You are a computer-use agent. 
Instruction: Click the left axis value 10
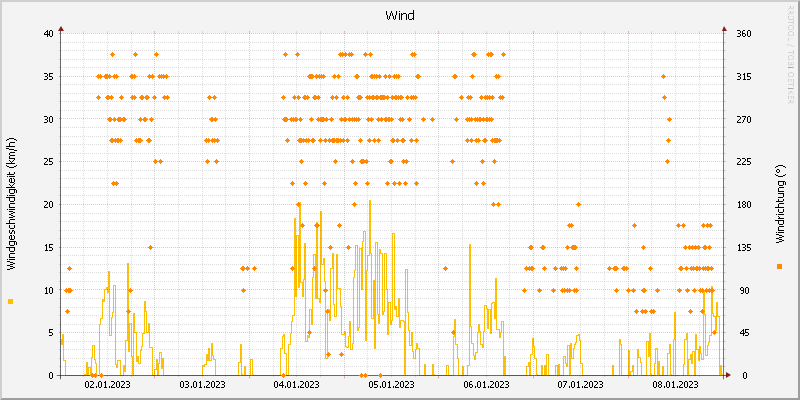48,290
